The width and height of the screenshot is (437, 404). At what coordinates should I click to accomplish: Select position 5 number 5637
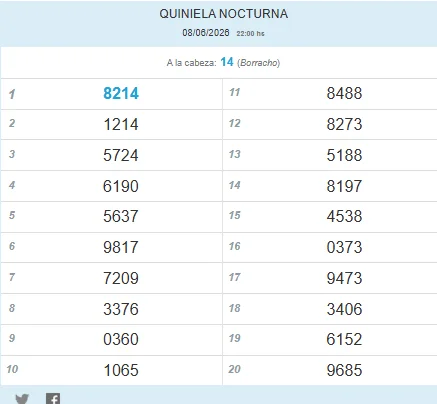(x=121, y=216)
